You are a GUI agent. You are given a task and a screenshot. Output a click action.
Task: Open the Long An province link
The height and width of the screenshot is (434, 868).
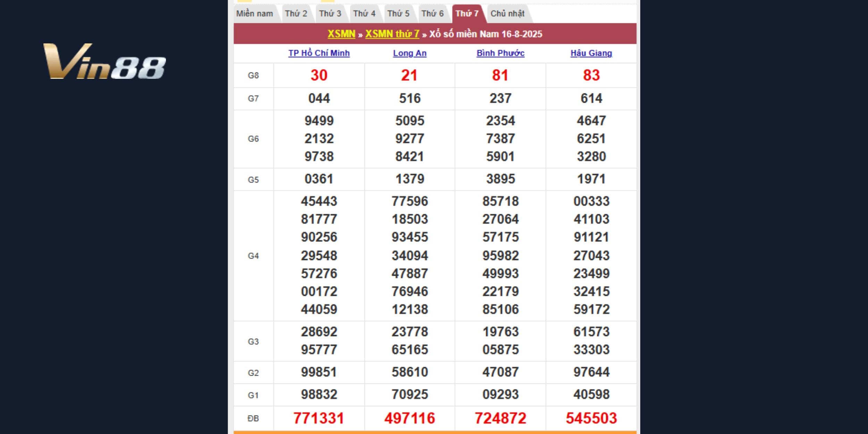click(x=410, y=53)
